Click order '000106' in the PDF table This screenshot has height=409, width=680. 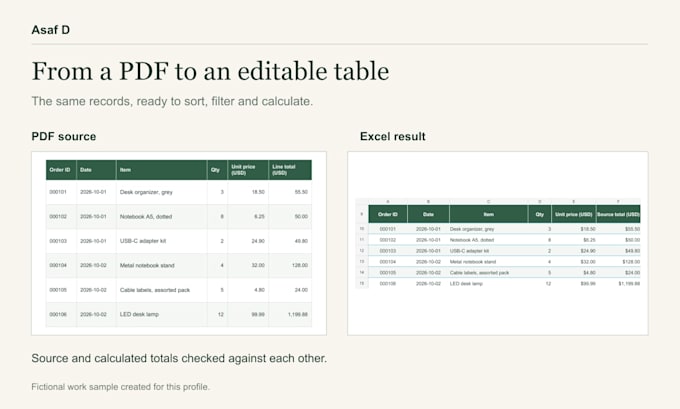(x=58, y=314)
